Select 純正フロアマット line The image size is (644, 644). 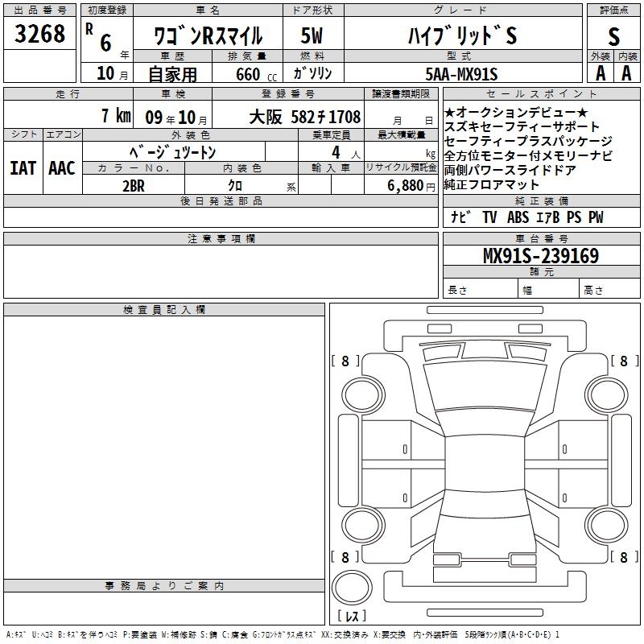click(x=491, y=184)
